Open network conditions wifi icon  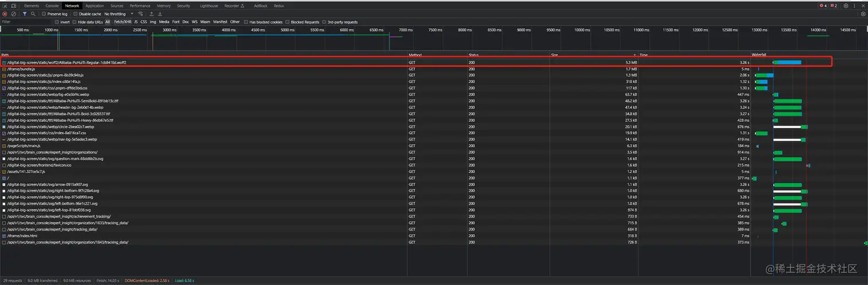coord(141,14)
